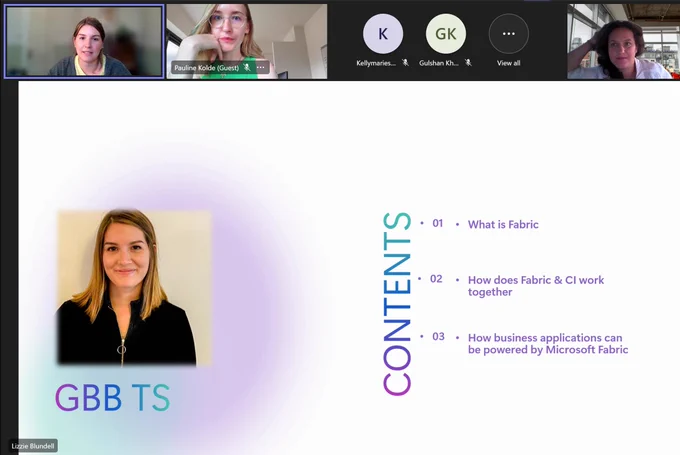
Task: Click the Gulshan Kh participant name
Action: pyautogui.click(x=439, y=63)
